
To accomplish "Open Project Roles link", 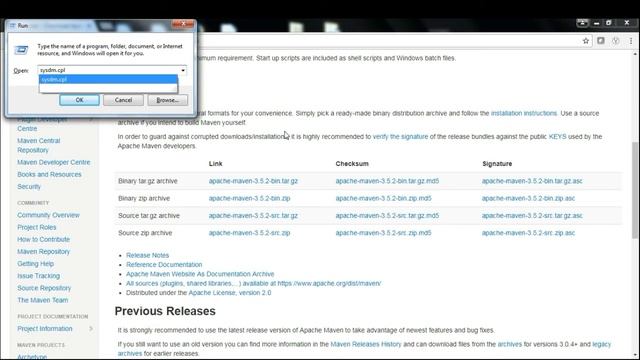I will (x=36, y=227).
